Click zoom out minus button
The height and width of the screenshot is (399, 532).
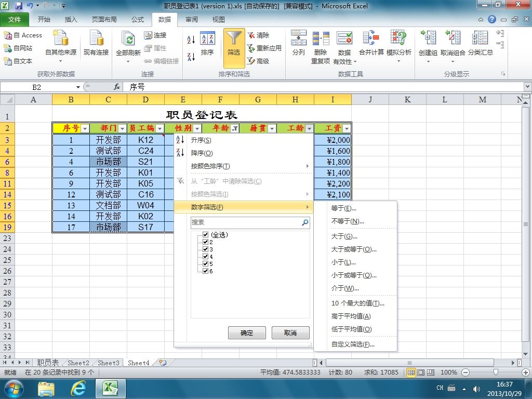pos(465,372)
